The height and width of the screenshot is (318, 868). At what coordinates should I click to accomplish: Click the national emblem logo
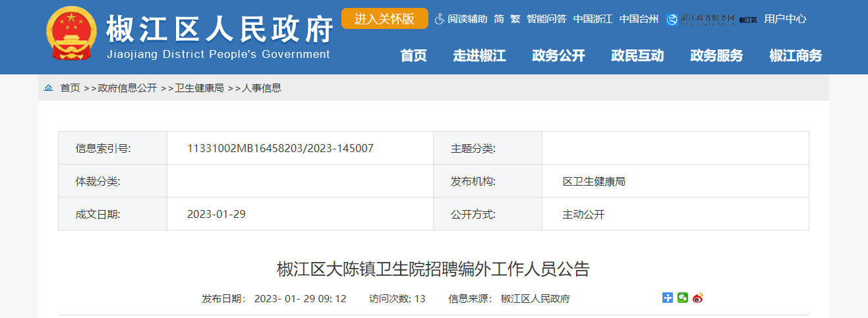71,35
